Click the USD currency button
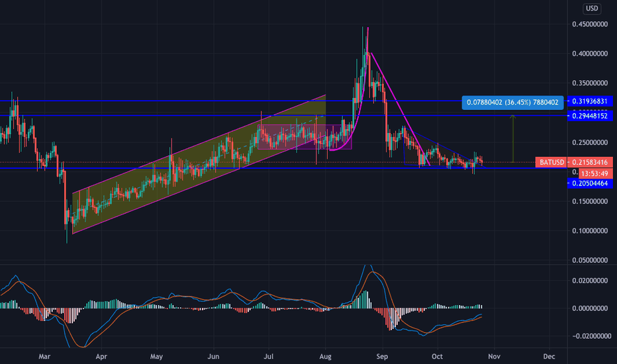The height and width of the screenshot is (364, 617). tap(592, 8)
